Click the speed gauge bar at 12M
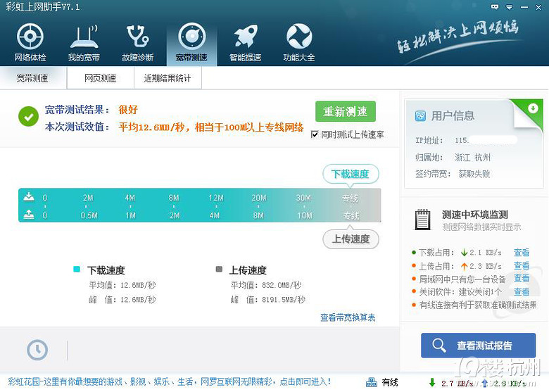This screenshot has height=392, width=549. (216, 198)
